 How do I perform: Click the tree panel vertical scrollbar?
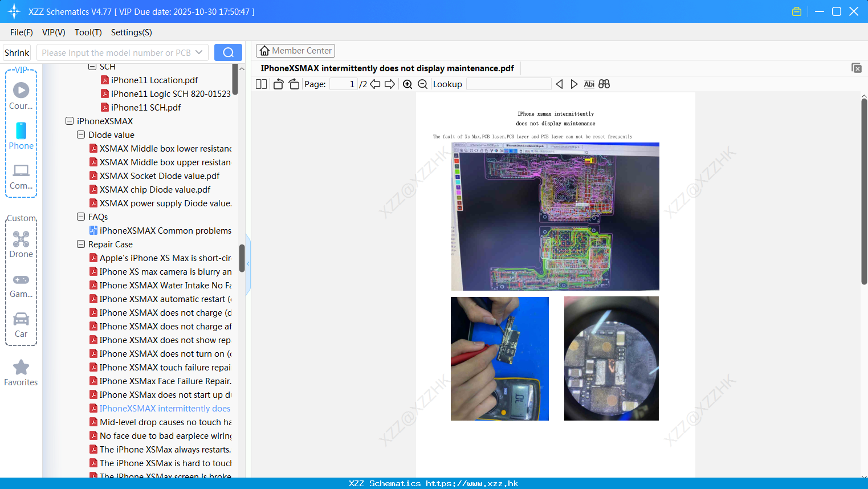[242, 258]
